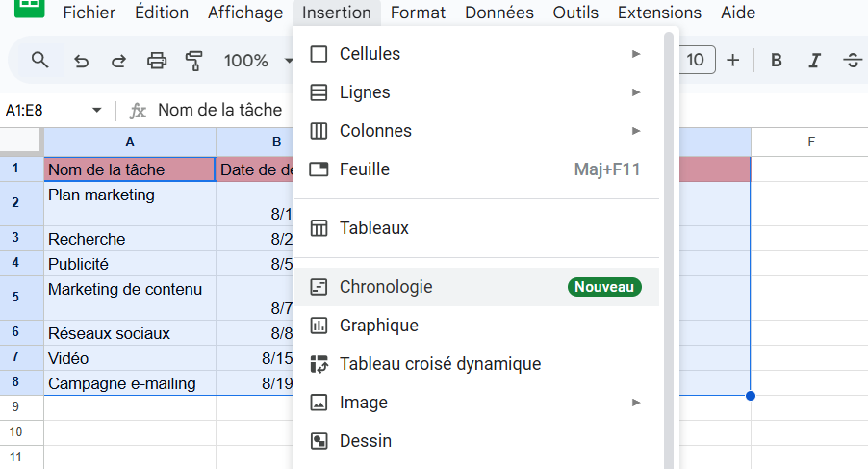The width and height of the screenshot is (868, 469).
Task: Expand the Lignes submenu arrow
Action: point(636,92)
